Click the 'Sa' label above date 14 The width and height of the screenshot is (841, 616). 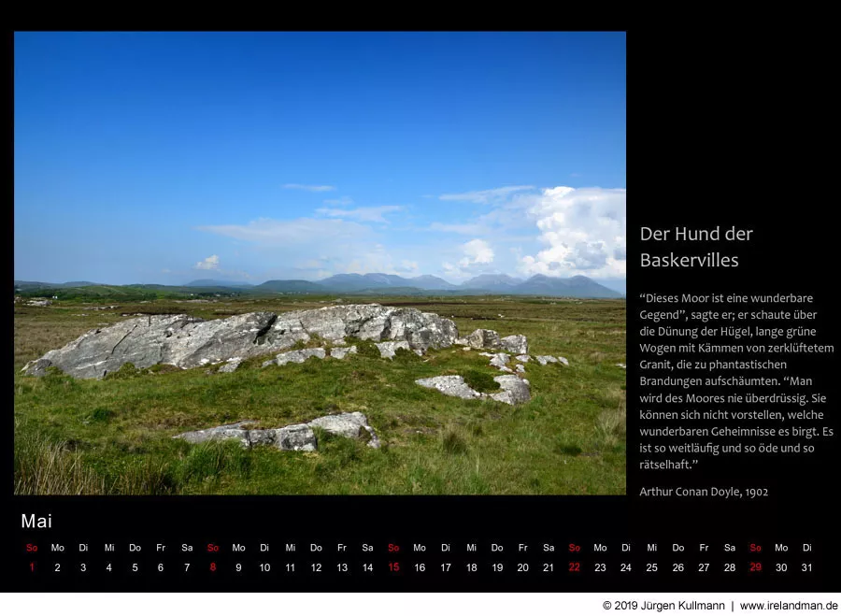[367, 548]
